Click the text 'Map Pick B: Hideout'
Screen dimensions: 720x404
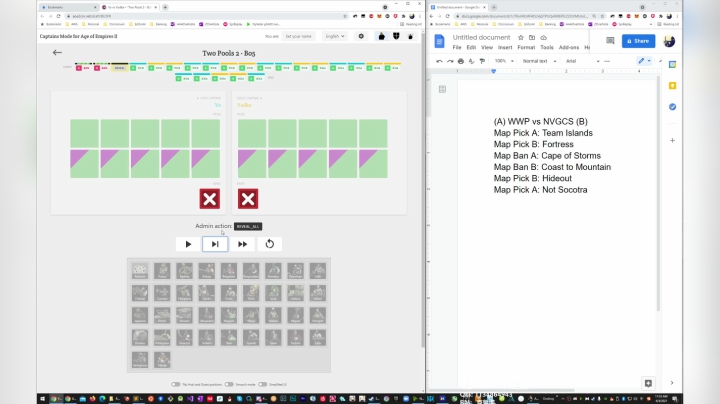[533, 179]
